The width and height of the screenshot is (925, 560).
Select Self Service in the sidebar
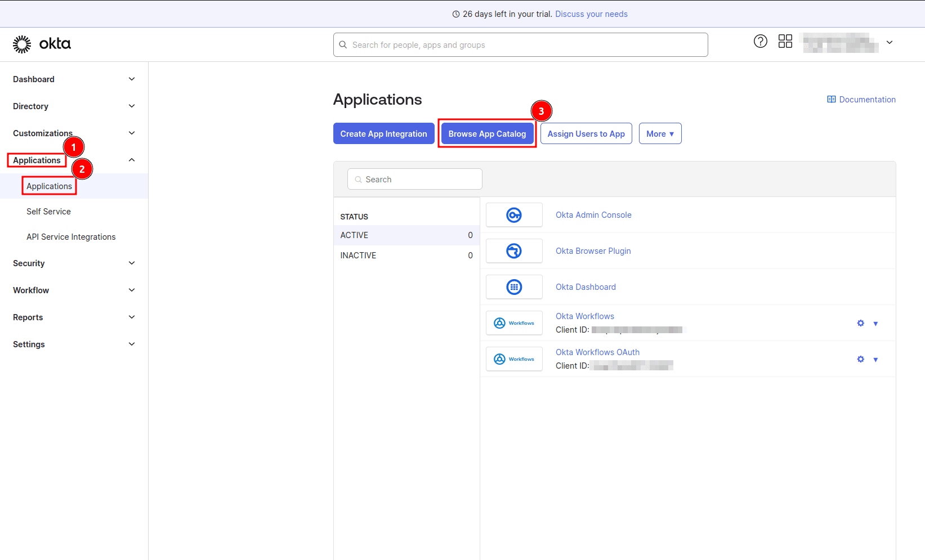point(48,211)
